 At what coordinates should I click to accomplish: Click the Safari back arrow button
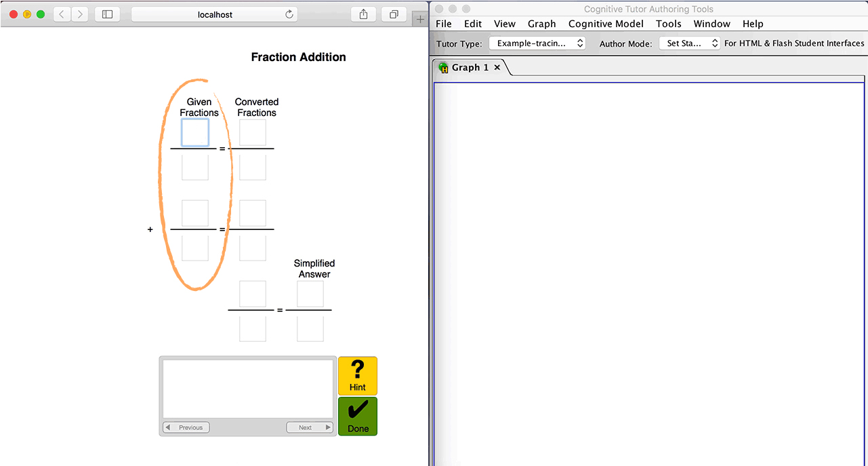coord(62,14)
